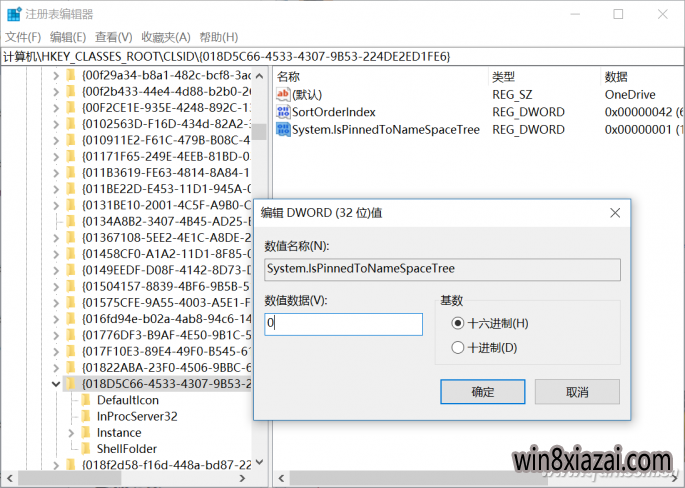This screenshot has width=685, height=488.
Task: Select hexadecimal 十六进制(H) radio button
Action: pos(457,323)
